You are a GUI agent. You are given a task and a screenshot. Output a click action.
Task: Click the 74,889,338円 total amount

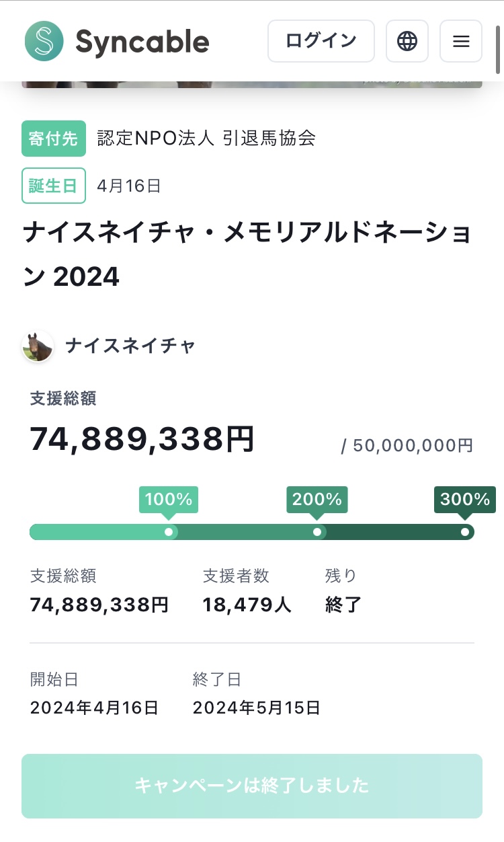pos(142,440)
